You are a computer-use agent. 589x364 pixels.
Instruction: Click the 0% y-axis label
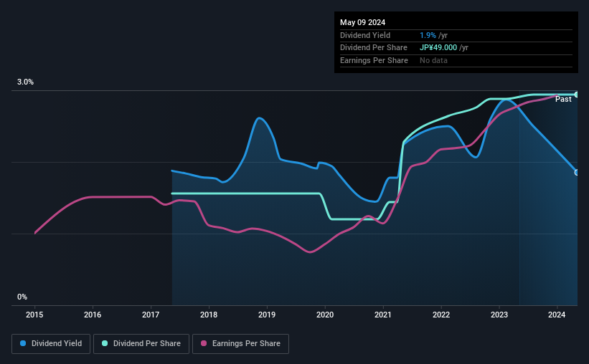(22, 297)
